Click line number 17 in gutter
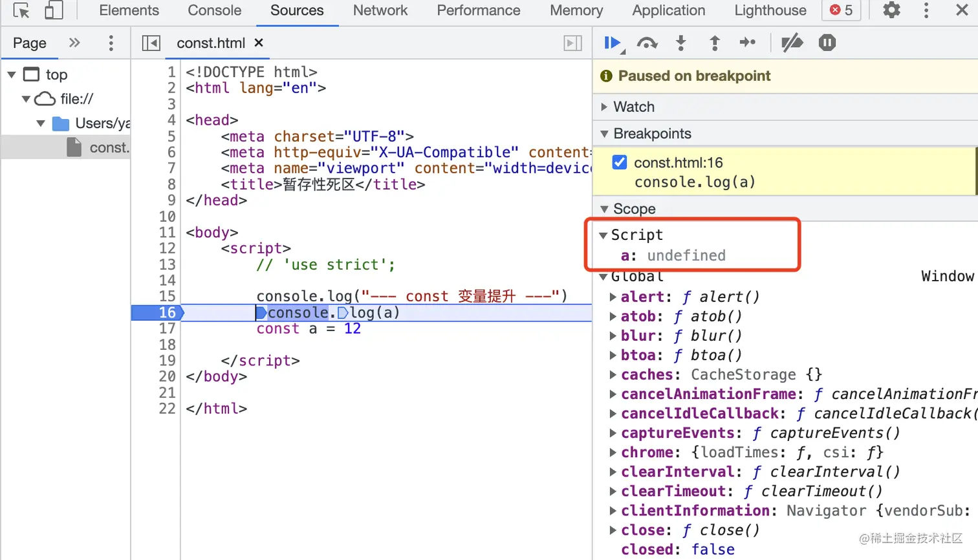 point(167,328)
